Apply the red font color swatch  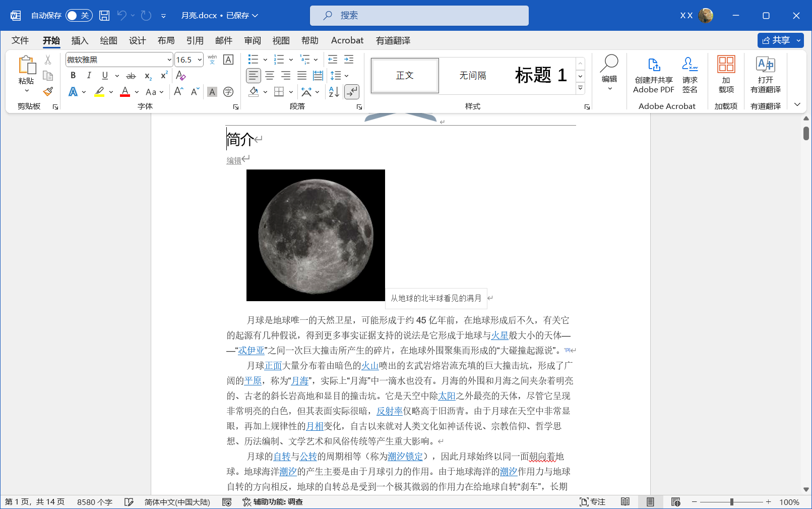click(124, 91)
